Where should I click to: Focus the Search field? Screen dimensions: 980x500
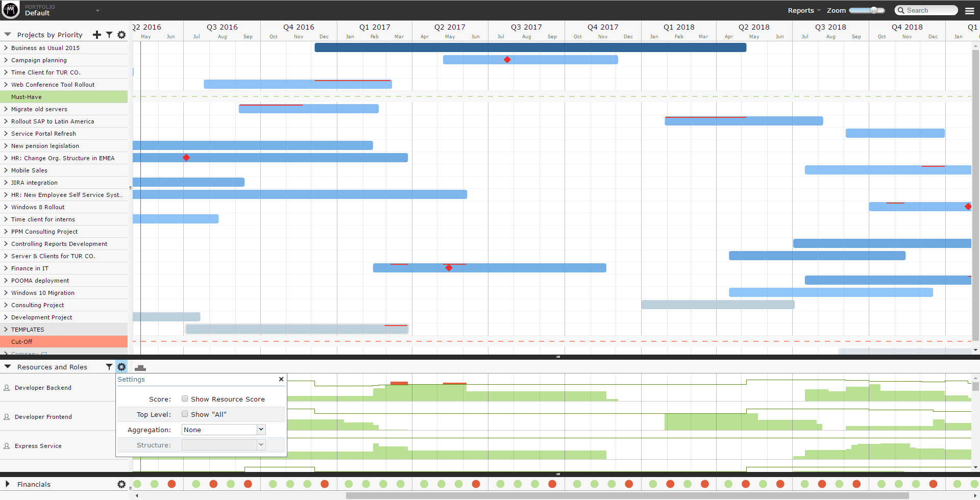pyautogui.click(x=926, y=10)
